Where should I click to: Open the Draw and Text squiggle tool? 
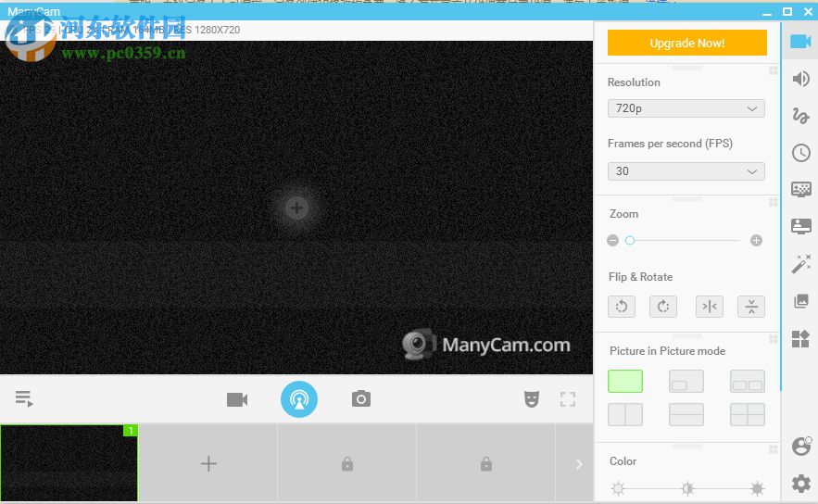800,115
